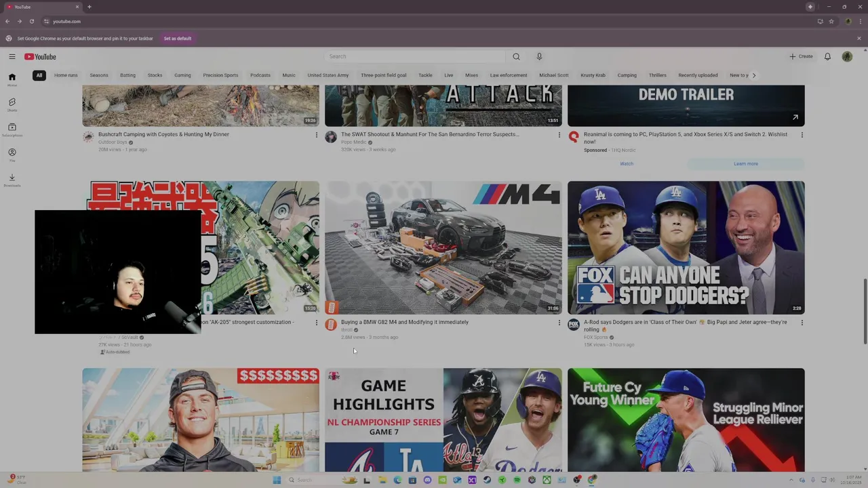This screenshot has width=868, height=488.
Task: Open Game Highlights NL Championship thumbnail
Action: (443, 420)
